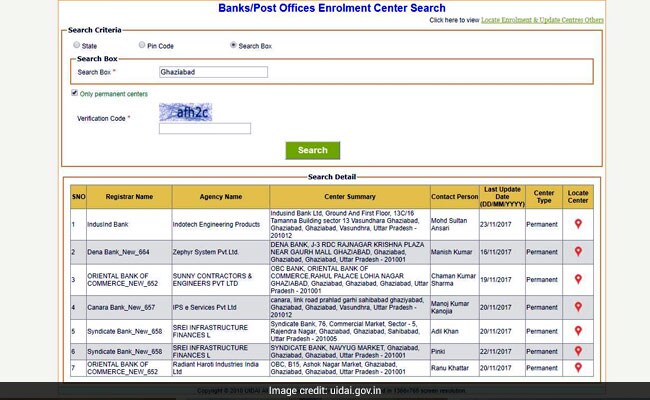Click the date 16/11/2017
Viewport: 650px width, 400px height.
495,252
